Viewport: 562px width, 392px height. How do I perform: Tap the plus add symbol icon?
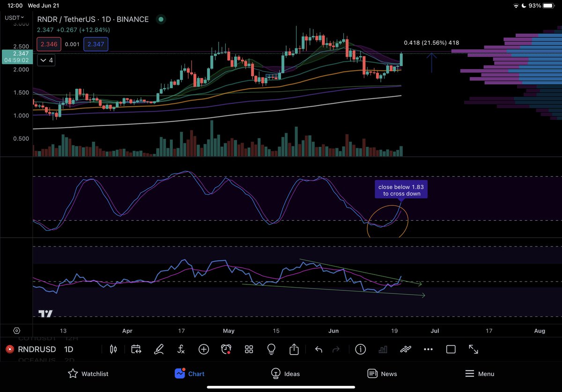click(204, 349)
